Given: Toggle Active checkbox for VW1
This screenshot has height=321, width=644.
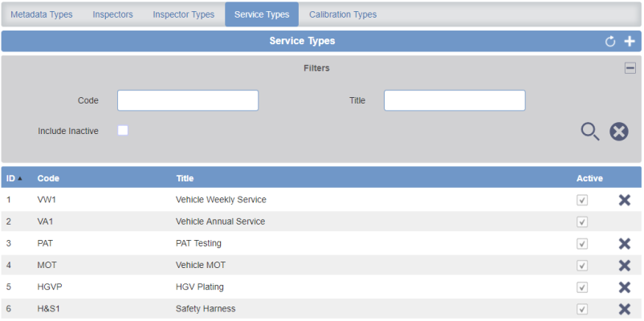Looking at the screenshot, I should coord(582,200).
